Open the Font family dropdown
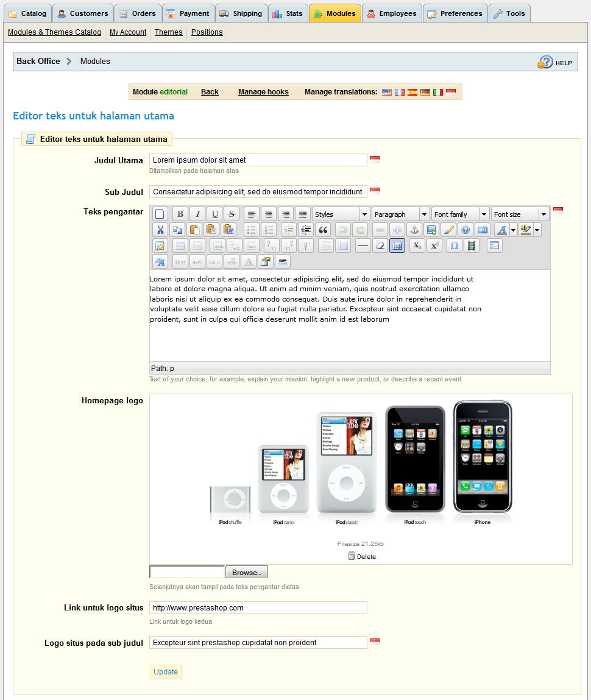591x700 pixels. pos(461,214)
